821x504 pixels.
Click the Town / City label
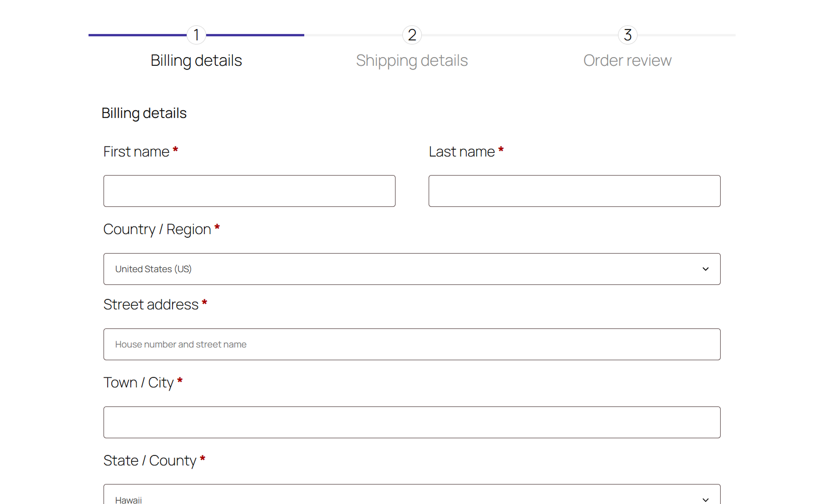(x=138, y=382)
